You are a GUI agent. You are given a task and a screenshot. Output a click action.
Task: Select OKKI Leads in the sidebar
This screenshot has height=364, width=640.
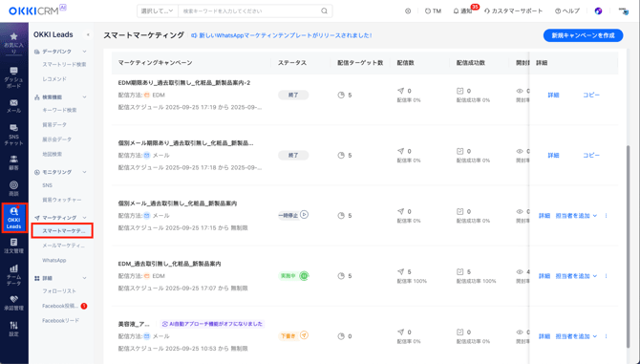(14, 218)
